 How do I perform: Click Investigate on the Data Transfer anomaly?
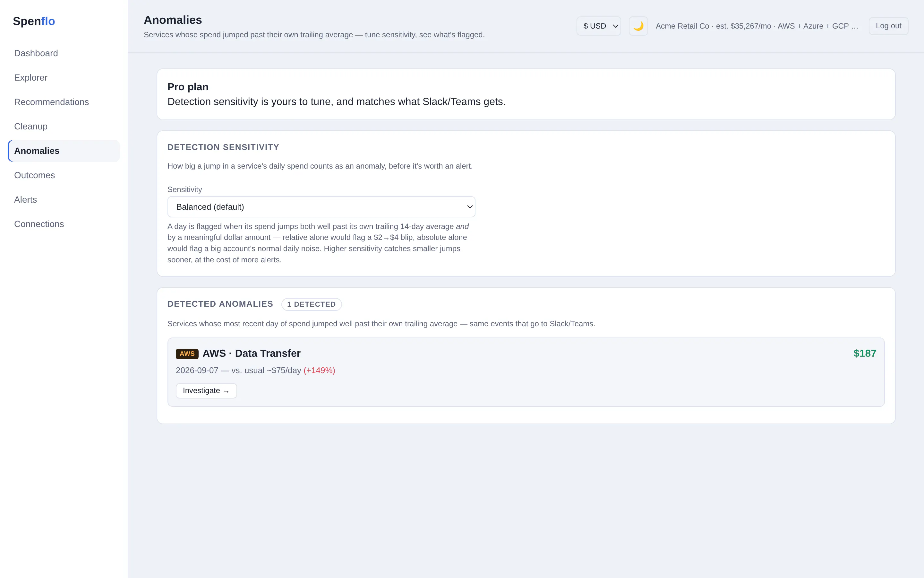(206, 391)
